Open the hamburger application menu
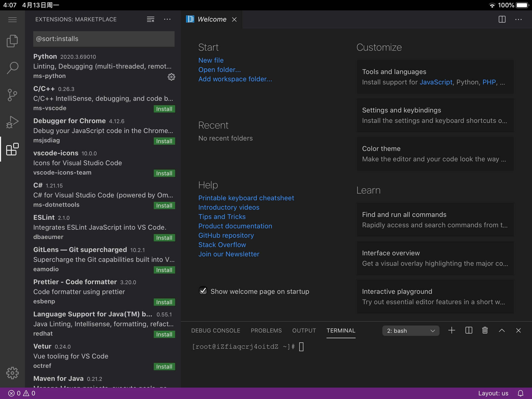Screen dimensions: 532x399 [x=12, y=19]
